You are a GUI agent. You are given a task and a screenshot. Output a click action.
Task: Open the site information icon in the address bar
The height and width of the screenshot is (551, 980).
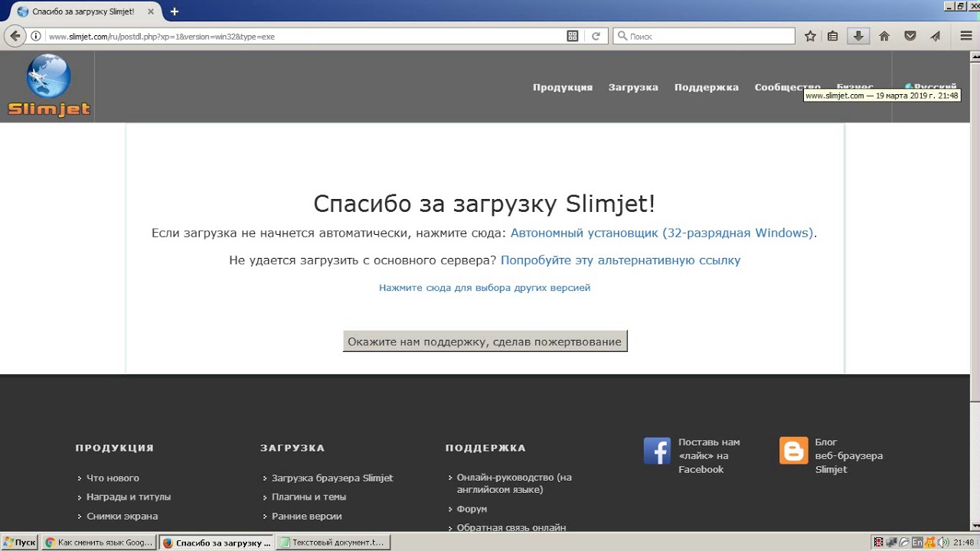coord(36,36)
